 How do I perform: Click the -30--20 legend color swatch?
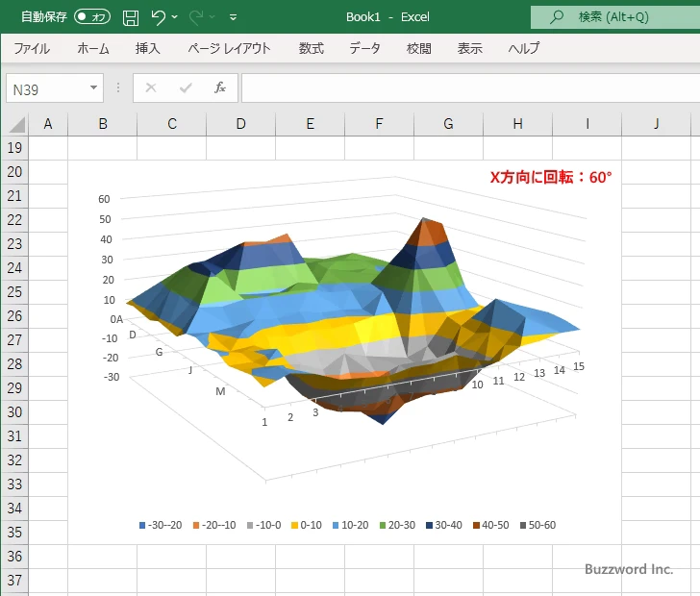tap(142, 526)
